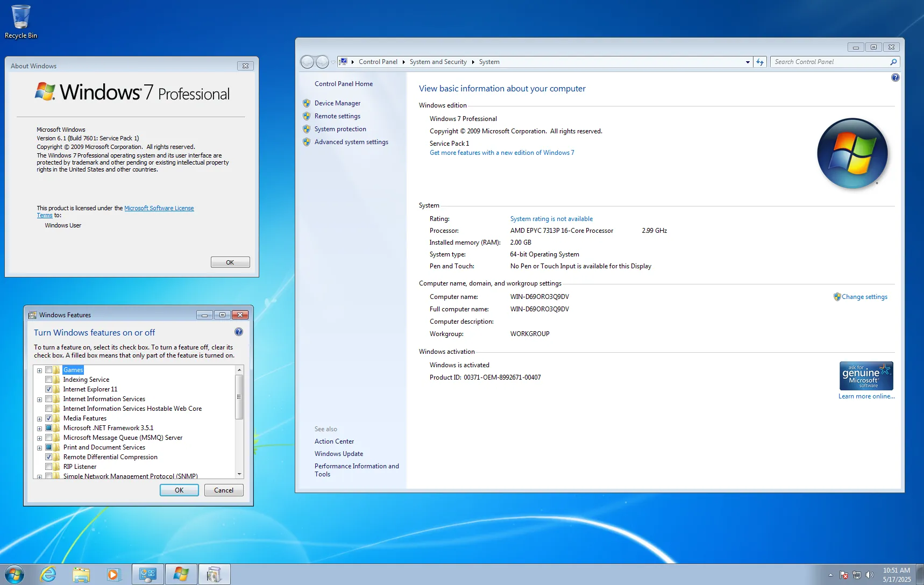924x585 pixels.
Task: Click the address bar computer icon
Action: point(344,62)
